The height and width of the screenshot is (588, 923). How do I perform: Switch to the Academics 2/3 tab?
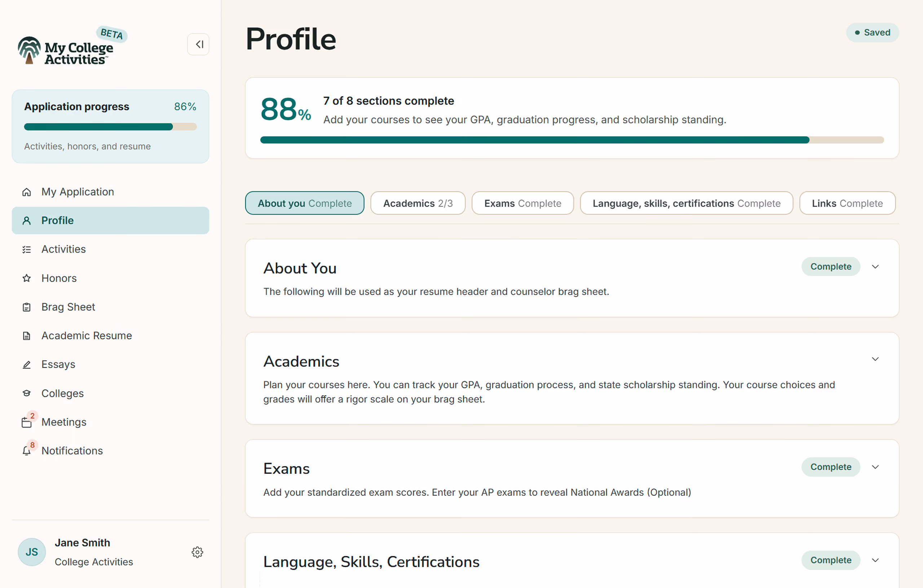[418, 203]
